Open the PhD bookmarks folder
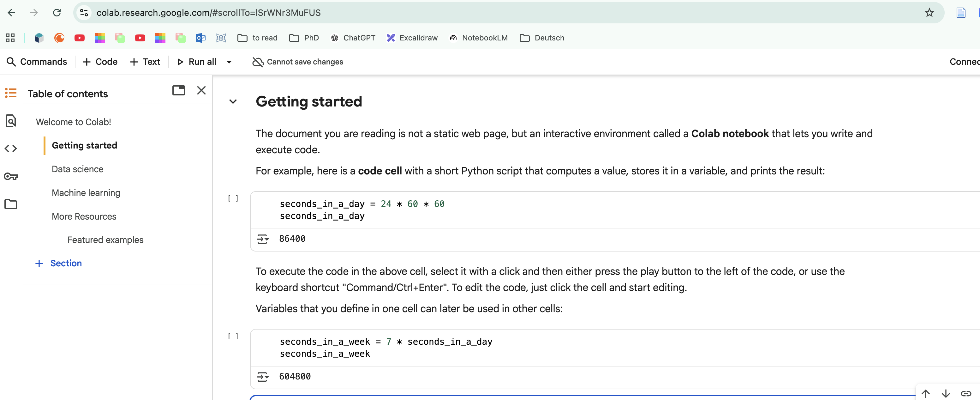Screen dimensions: 980x400 304,38
